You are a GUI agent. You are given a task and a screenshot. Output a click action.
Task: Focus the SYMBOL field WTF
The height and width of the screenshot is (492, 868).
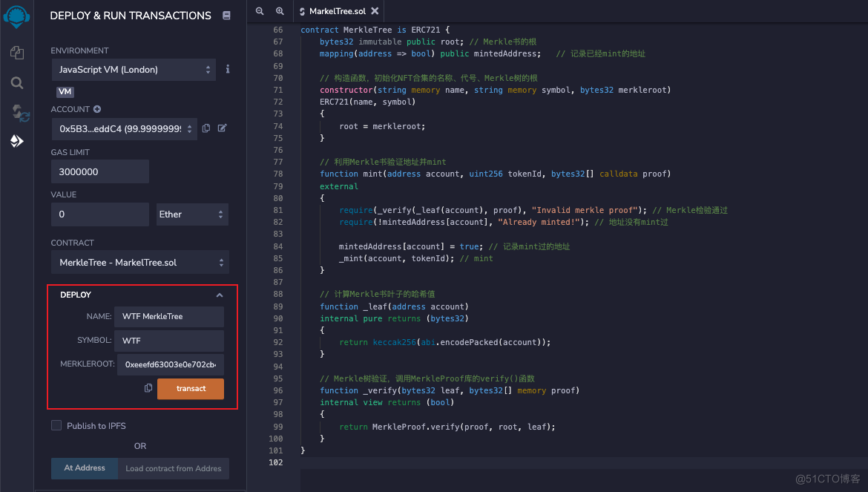[x=169, y=341]
